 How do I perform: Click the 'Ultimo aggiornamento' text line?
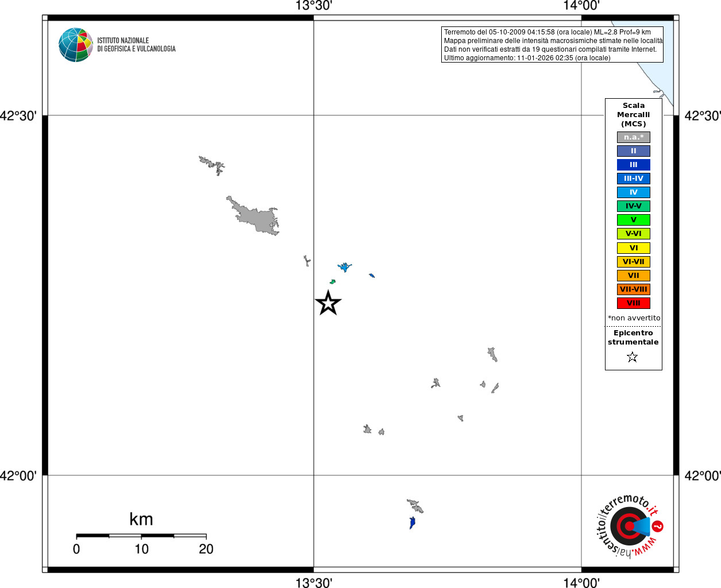coord(527,58)
